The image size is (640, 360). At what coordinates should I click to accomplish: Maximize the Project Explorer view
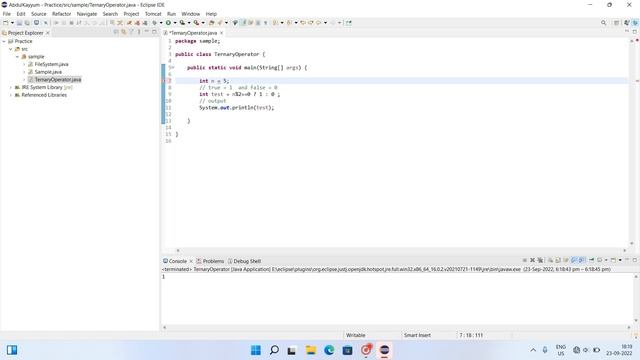[x=154, y=32]
